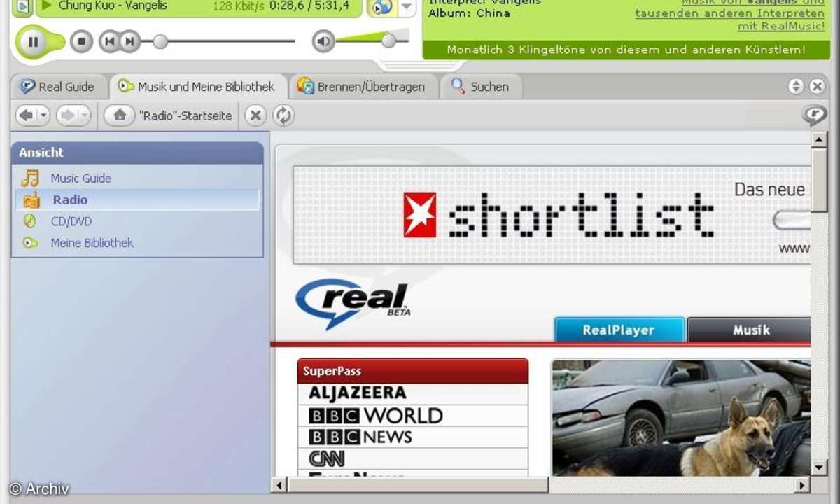Reload the page with the refresh icon
This screenshot has width=840, height=504.
click(283, 115)
